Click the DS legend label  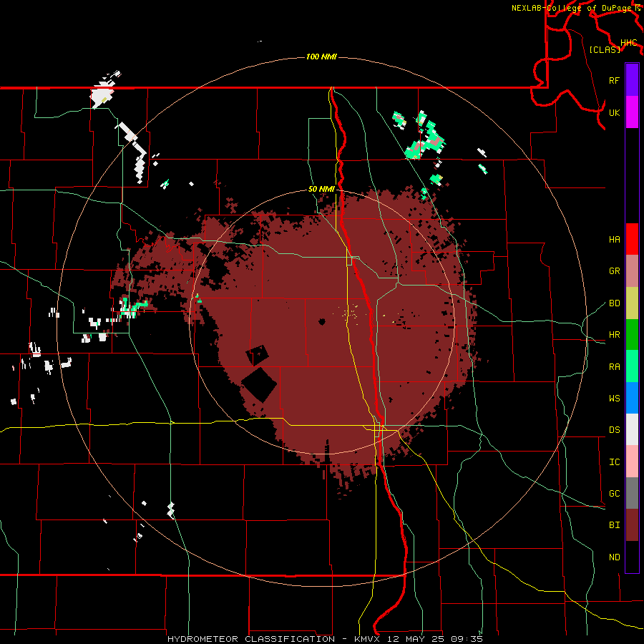(614, 430)
